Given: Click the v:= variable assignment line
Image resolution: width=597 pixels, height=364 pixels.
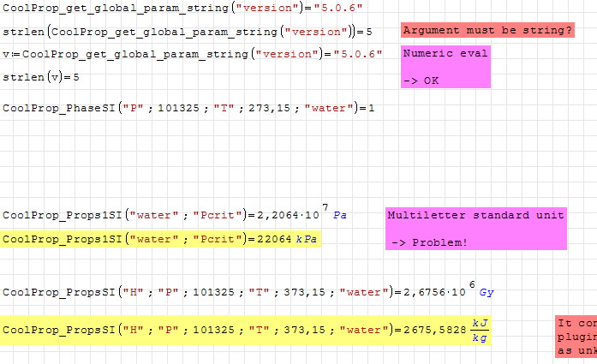Looking at the screenshot, I should click(193, 55).
